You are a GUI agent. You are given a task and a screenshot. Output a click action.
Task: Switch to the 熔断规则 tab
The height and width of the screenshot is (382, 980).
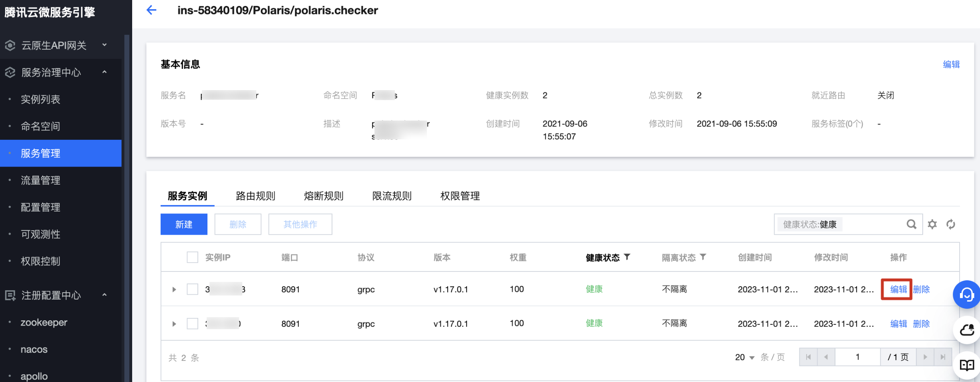[x=324, y=196]
